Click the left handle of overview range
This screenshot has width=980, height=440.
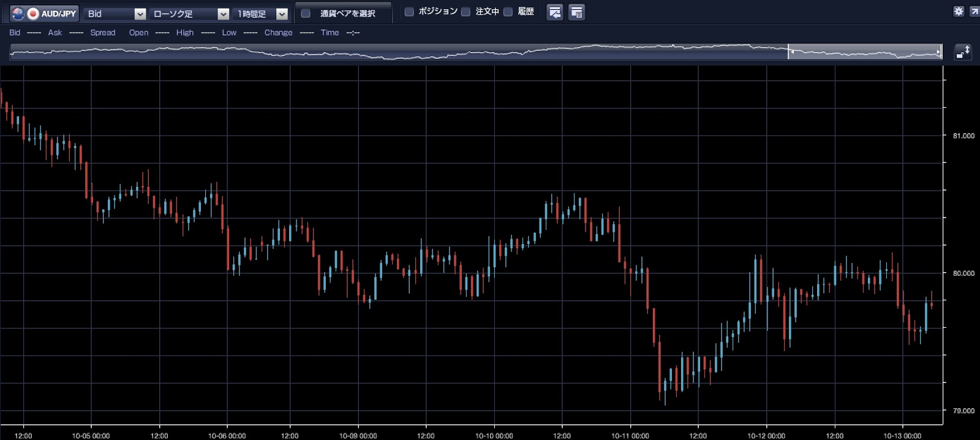(789, 52)
